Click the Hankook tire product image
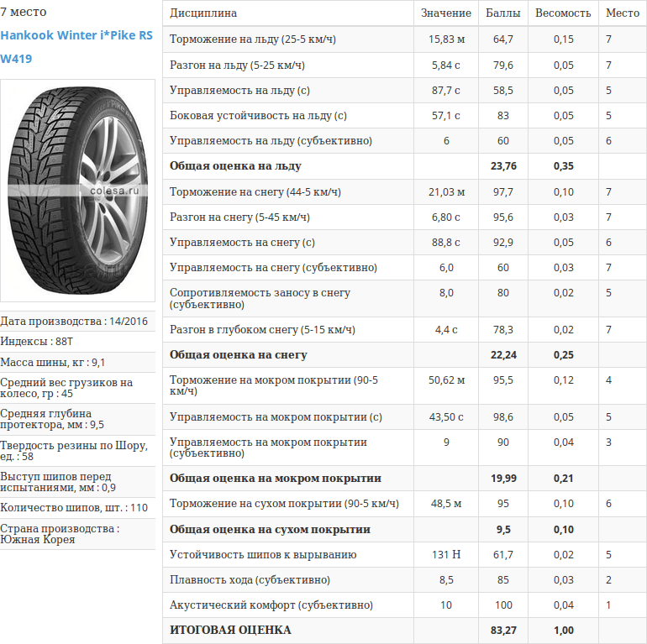 click(77, 190)
